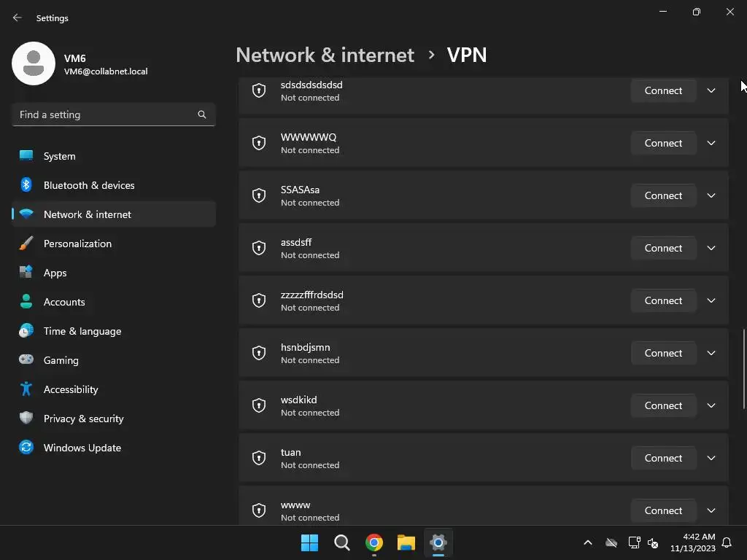Image resolution: width=747 pixels, height=560 pixels.
Task: Connect to the SSASAsa VPN
Action: 663,195
